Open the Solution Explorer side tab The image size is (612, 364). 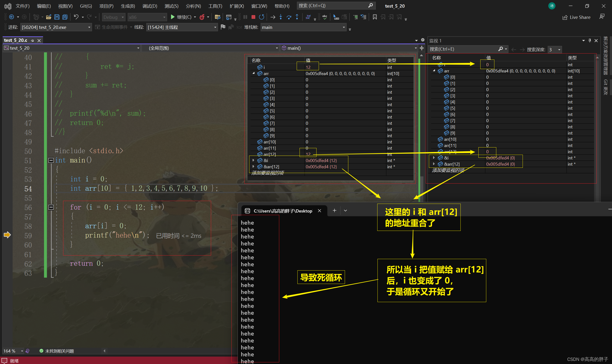606,56
